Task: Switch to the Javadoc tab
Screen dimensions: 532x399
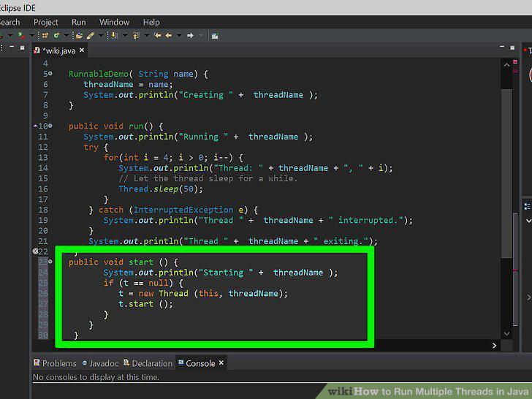Action: [x=100, y=363]
